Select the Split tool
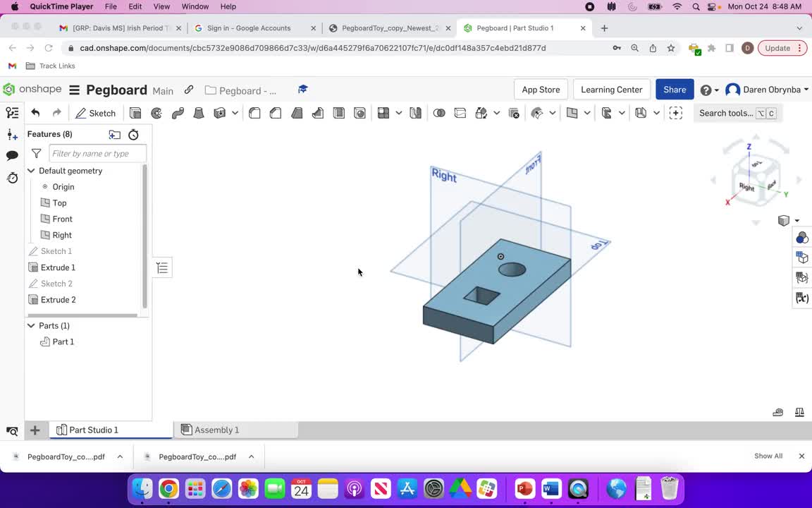Image resolution: width=812 pixels, height=508 pixels. coord(460,113)
